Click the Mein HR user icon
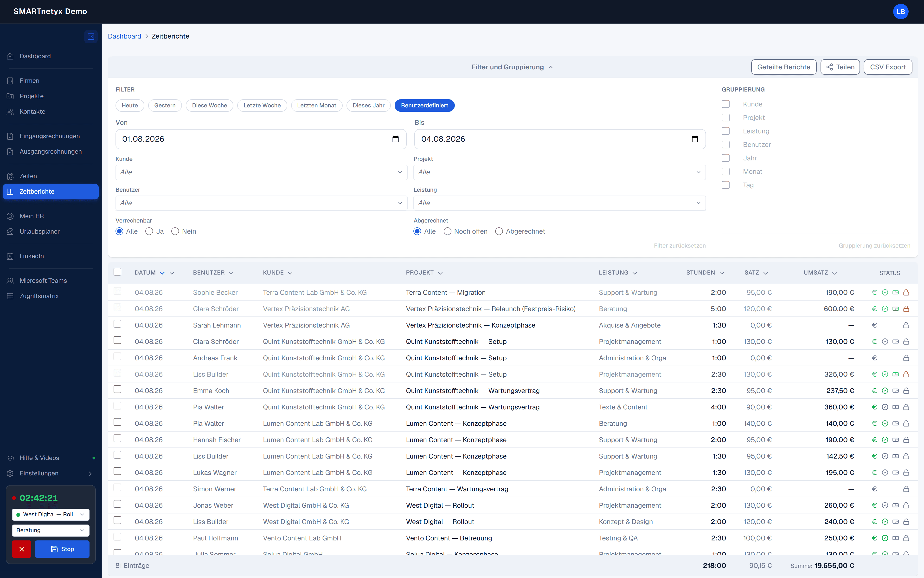Image resolution: width=924 pixels, height=578 pixels. pyautogui.click(x=10, y=216)
